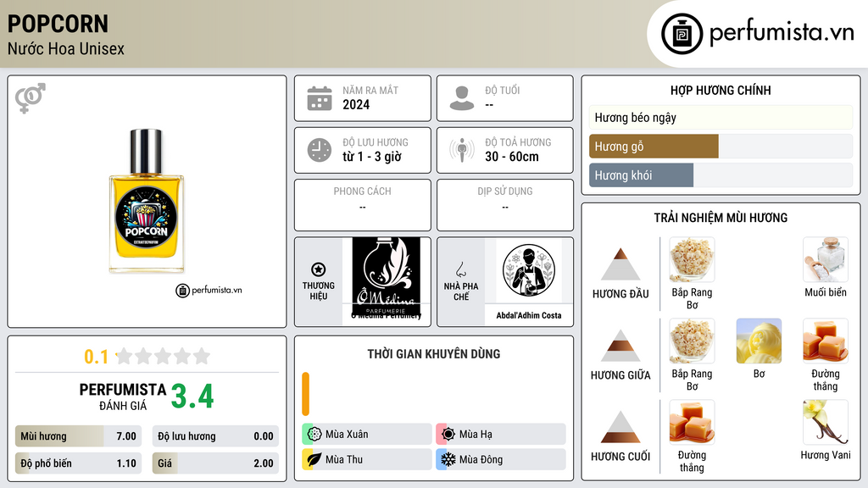The image size is (868, 488).
Task: Click the Nước Hoa Unisex subtitle
Action: coord(66,49)
